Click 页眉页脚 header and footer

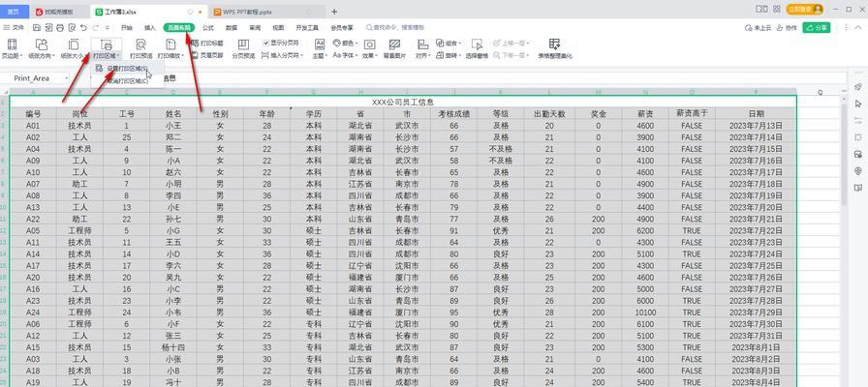point(207,55)
